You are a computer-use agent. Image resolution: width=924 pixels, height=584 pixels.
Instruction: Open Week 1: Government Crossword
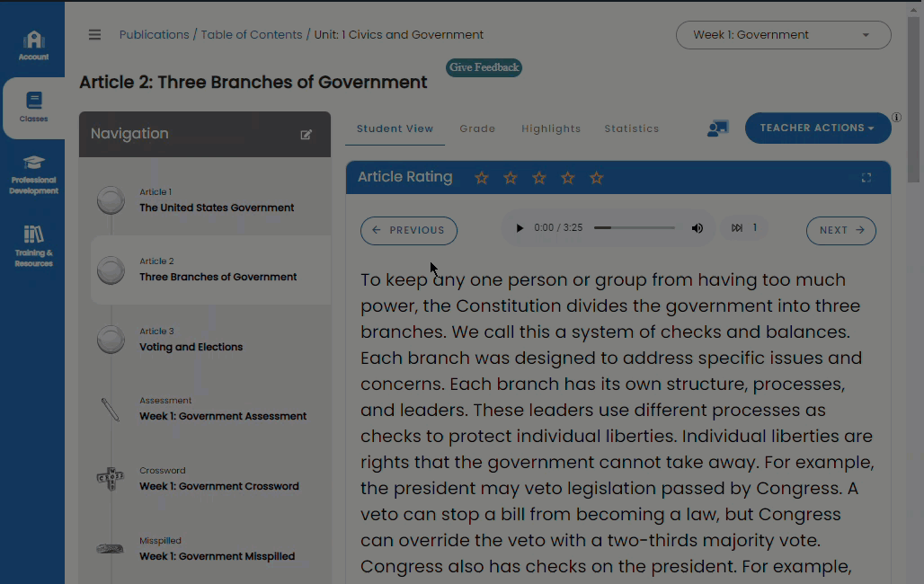point(219,486)
